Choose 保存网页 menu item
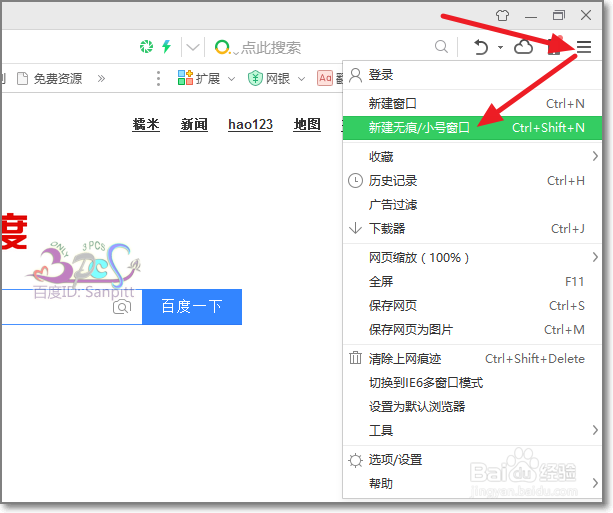 [x=472, y=305]
